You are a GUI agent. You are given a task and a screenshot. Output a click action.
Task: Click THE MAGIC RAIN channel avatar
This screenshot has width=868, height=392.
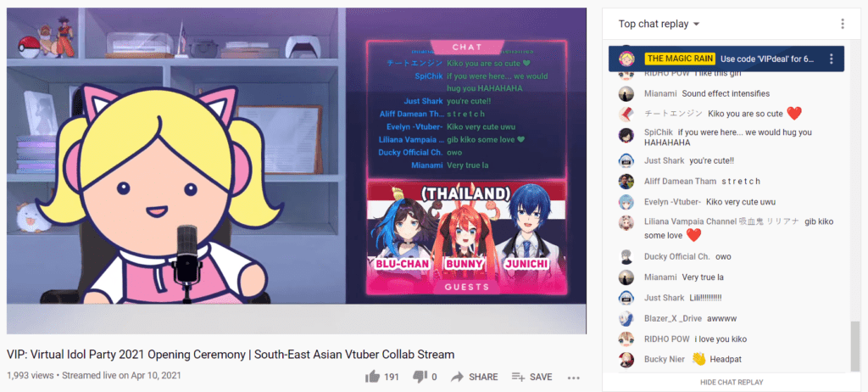click(x=626, y=59)
